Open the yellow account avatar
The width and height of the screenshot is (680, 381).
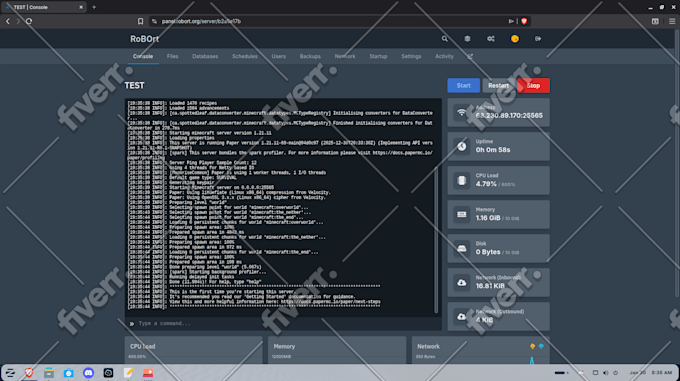[515, 39]
